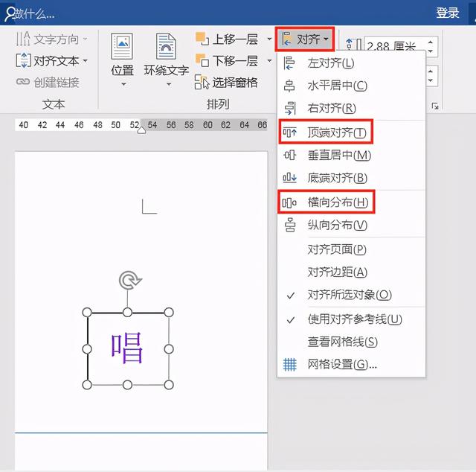
Task: Select the Align Bottom (底端对齐) menu text
Action: tap(337, 178)
